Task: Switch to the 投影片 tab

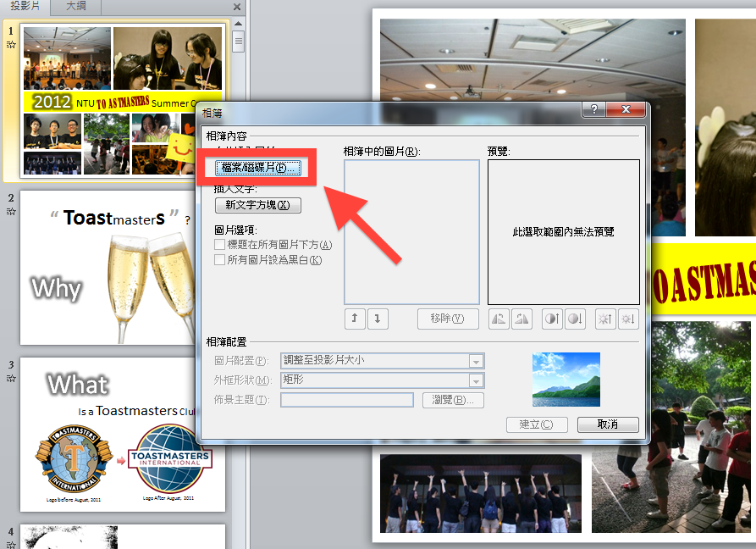Action: (x=25, y=6)
